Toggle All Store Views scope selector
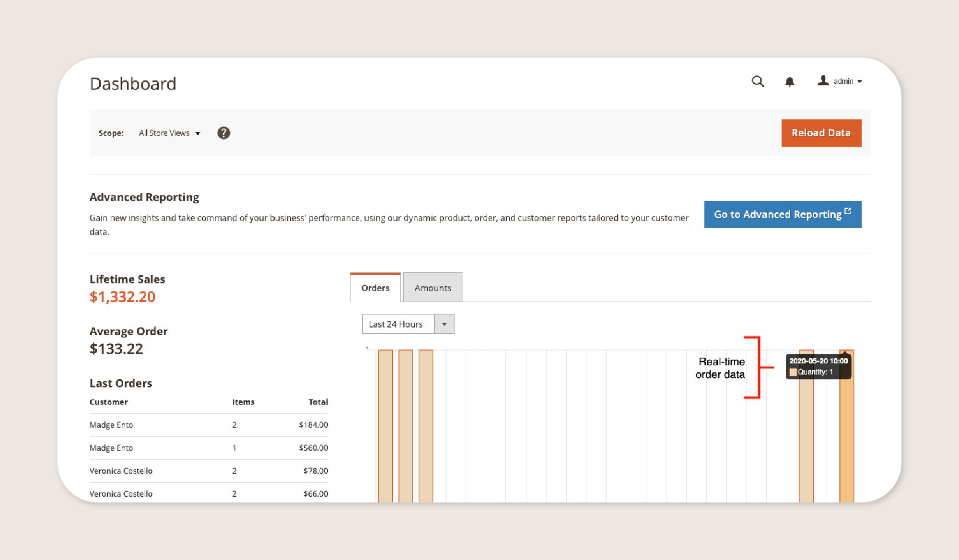 point(169,133)
